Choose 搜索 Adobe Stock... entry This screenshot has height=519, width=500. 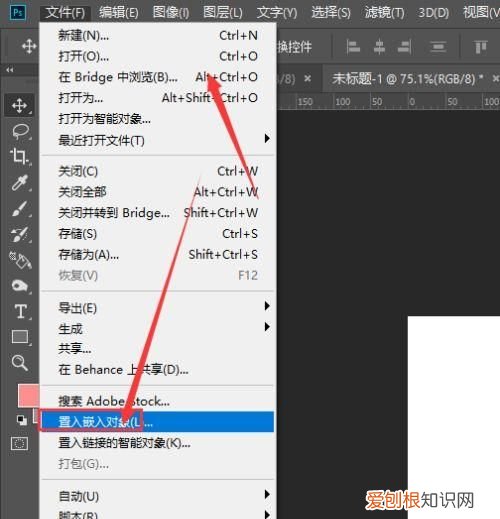point(158,401)
